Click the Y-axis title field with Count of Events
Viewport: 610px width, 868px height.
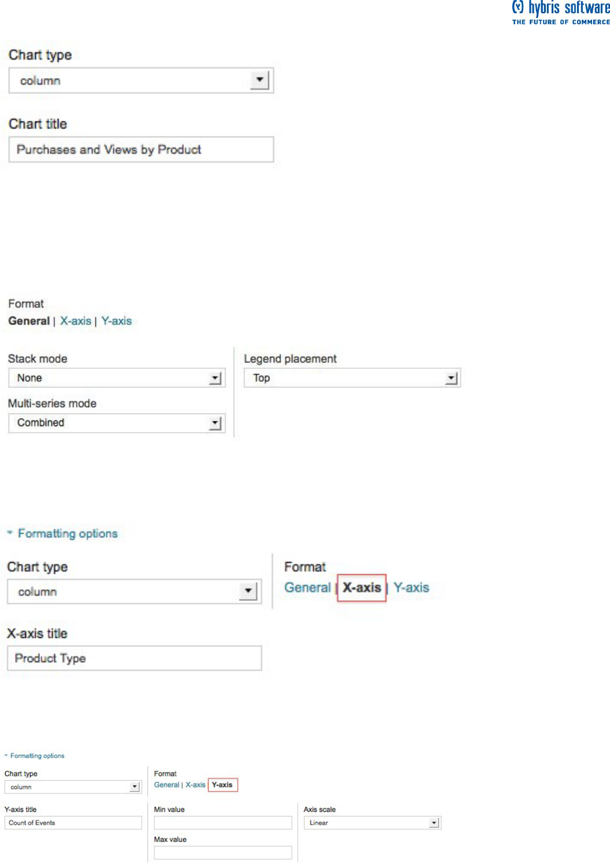pos(73,823)
